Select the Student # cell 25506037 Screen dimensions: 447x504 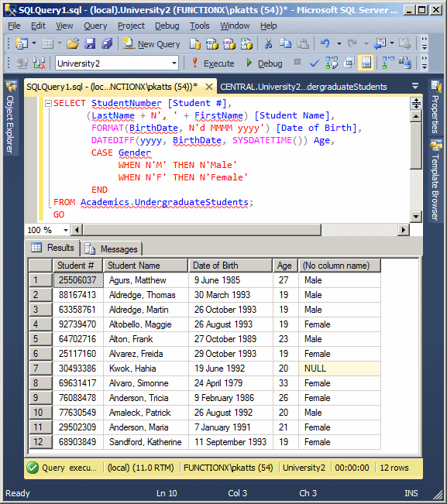[x=77, y=280]
